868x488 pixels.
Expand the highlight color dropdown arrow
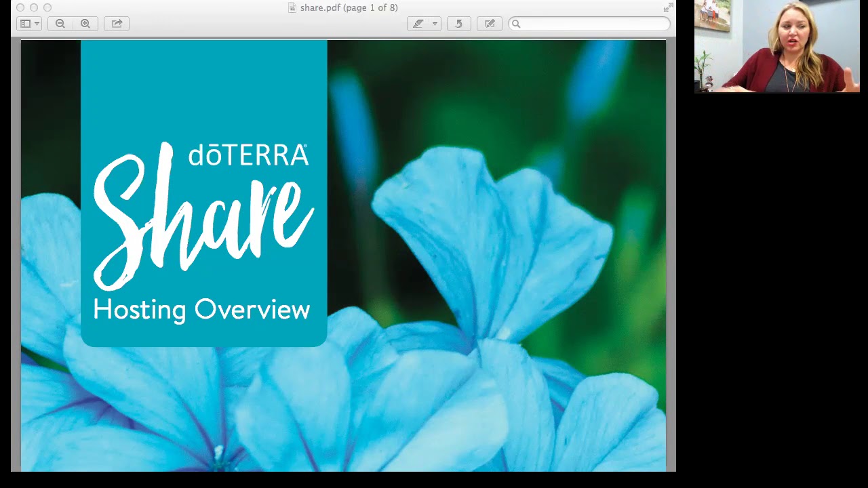435,24
